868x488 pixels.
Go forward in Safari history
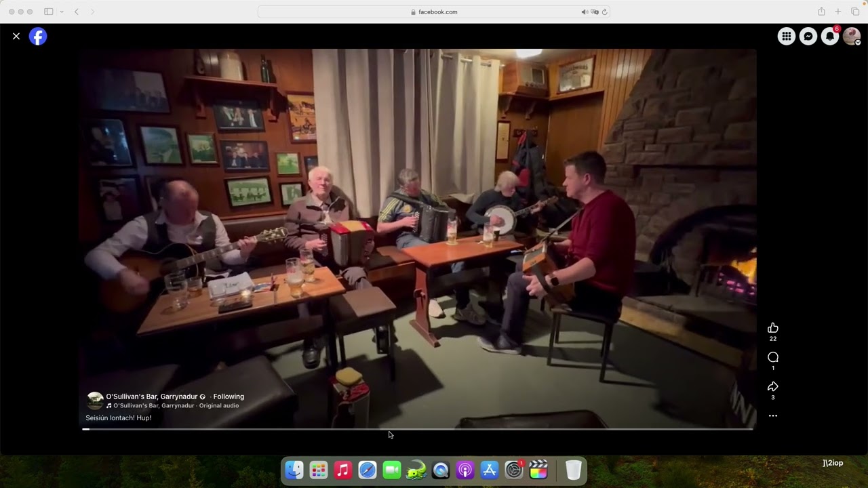click(x=93, y=12)
